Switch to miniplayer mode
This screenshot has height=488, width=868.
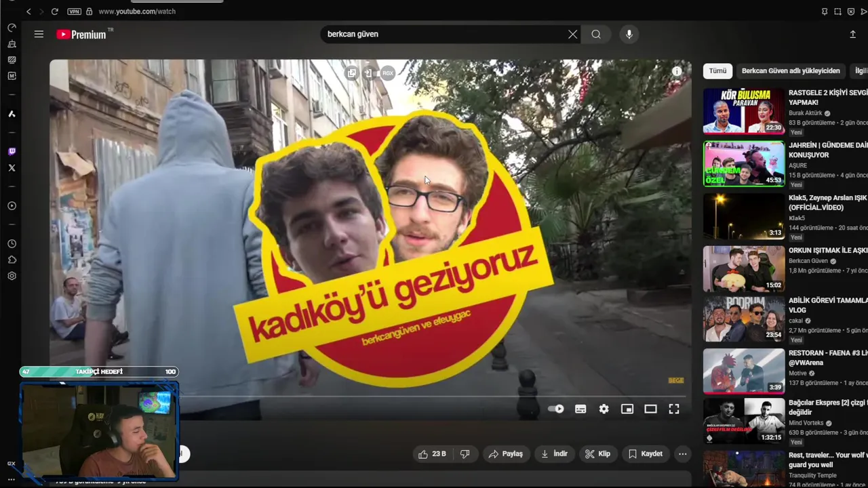coord(627,409)
